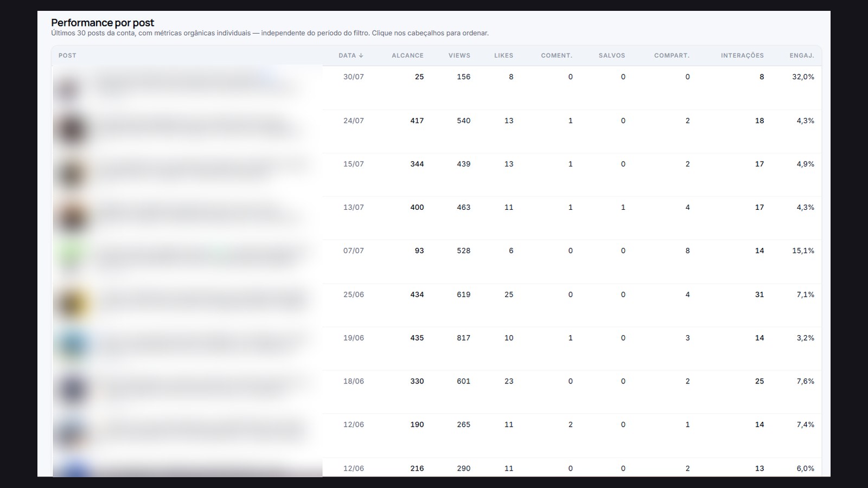Click likes value 23
868x488 pixels.
pyautogui.click(x=509, y=381)
